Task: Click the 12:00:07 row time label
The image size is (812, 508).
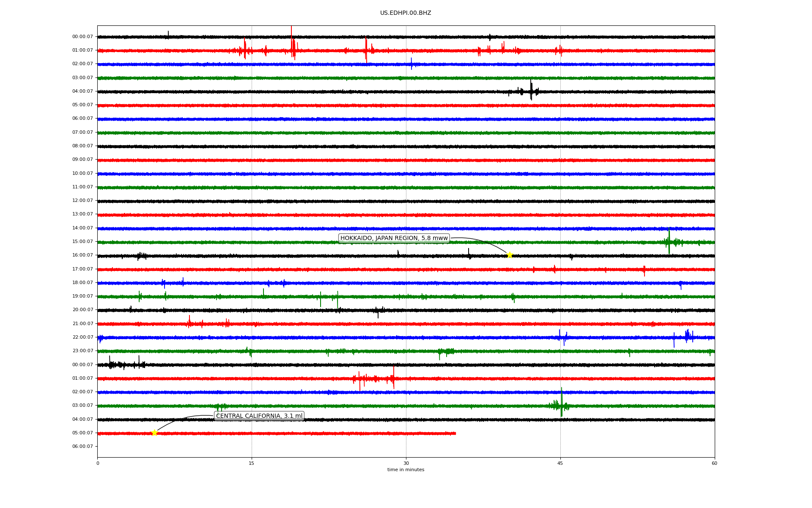Action: (x=82, y=201)
